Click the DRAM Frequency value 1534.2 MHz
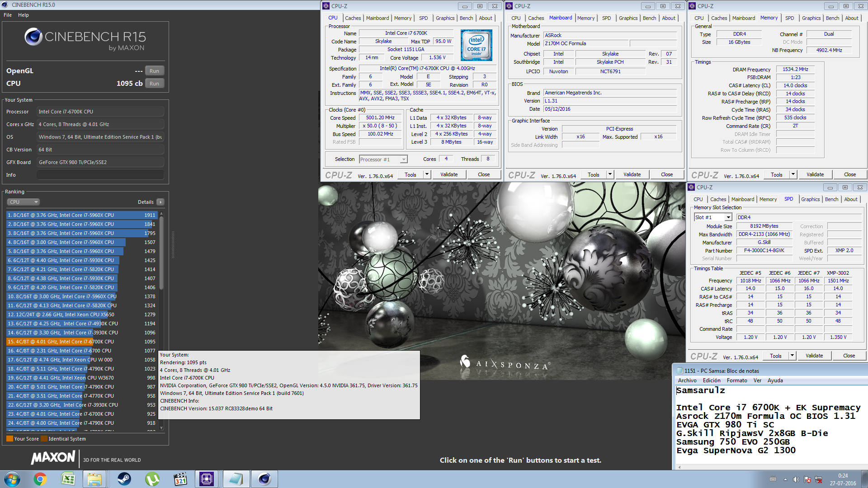The image size is (868, 488). pos(796,69)
